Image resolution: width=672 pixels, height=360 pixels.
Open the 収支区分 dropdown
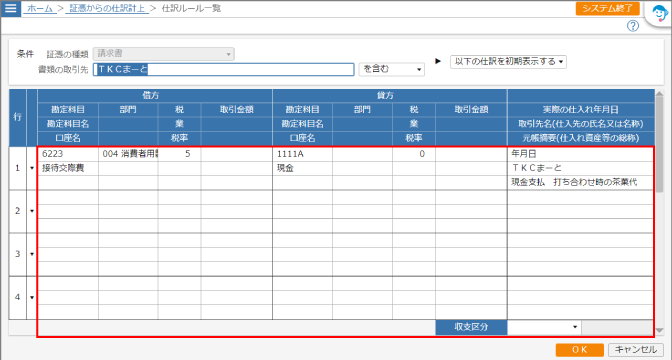[x=544, y=327]
